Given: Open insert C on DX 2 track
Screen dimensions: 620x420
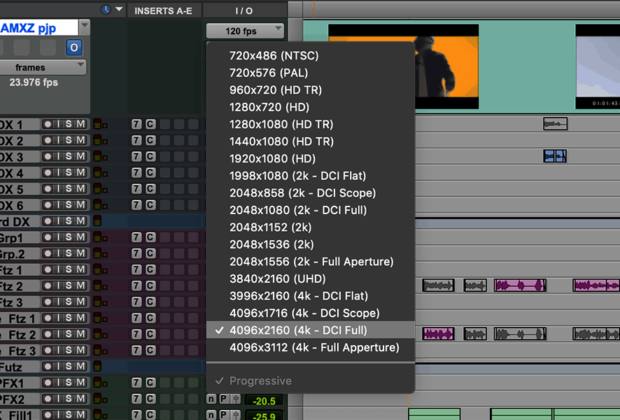Looking at the screenshot, I should (x=150, y=141).
